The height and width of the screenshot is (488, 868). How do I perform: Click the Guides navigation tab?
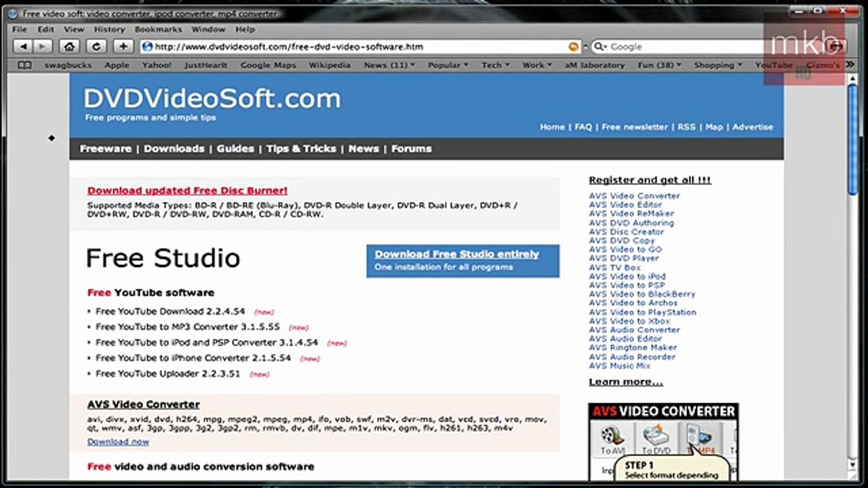[235, 148]
